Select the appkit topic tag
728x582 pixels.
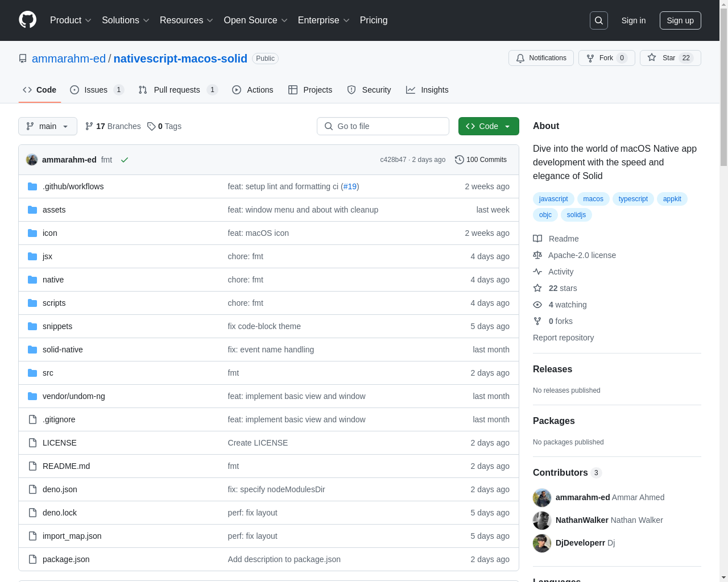(x=672, y=199)
